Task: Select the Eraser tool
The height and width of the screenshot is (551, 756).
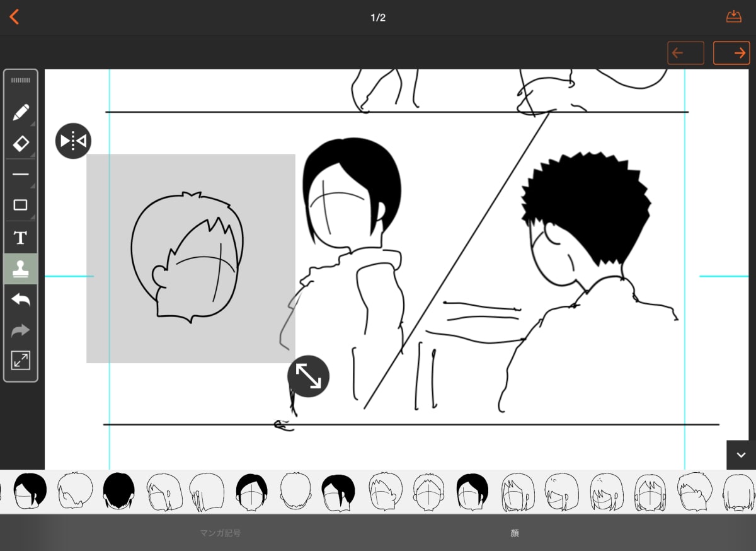Action: pos(21,143)
